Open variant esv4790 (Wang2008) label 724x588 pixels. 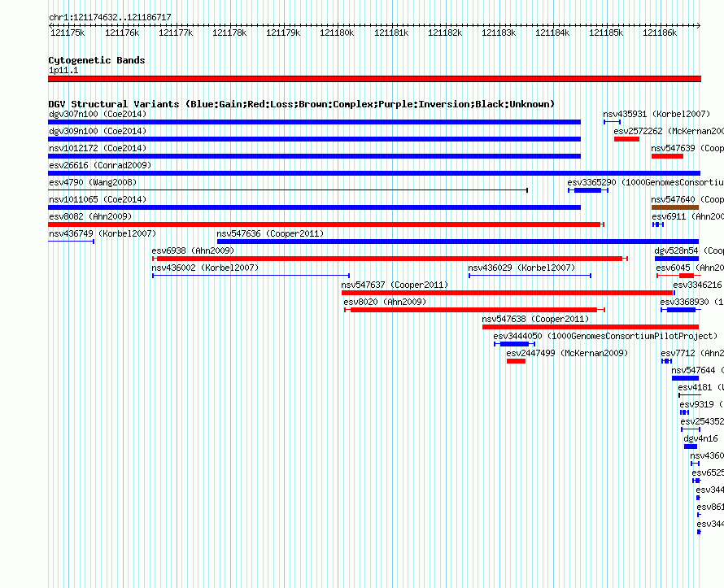click(x=93, y=182)
